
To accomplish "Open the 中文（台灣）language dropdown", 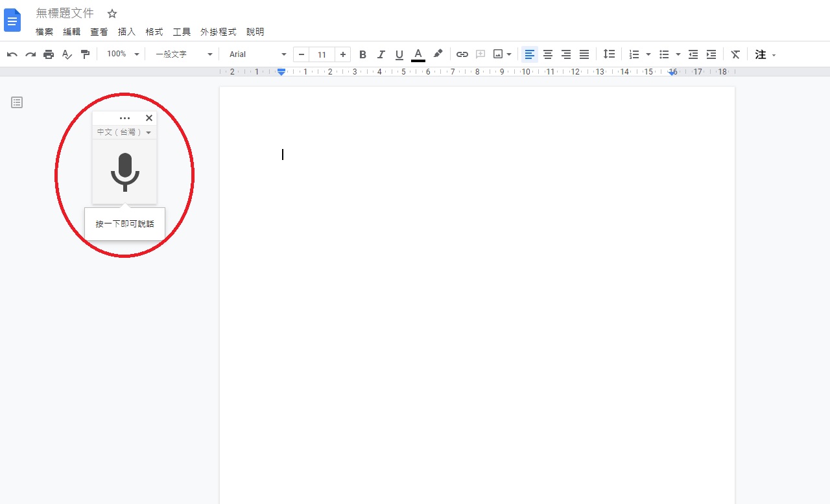I will tap(124, 132).
